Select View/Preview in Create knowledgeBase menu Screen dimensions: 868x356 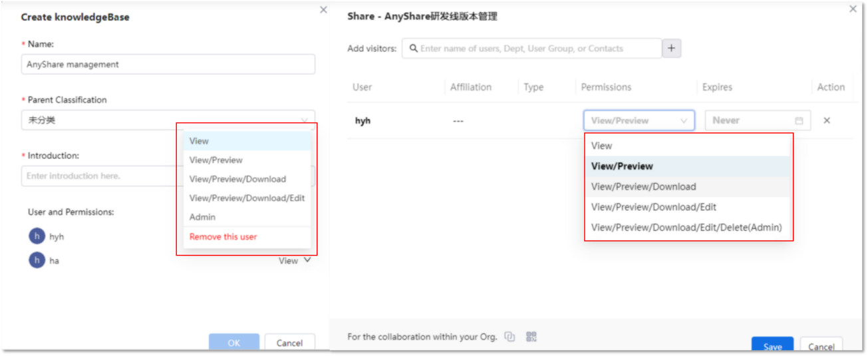click(247, 160)
